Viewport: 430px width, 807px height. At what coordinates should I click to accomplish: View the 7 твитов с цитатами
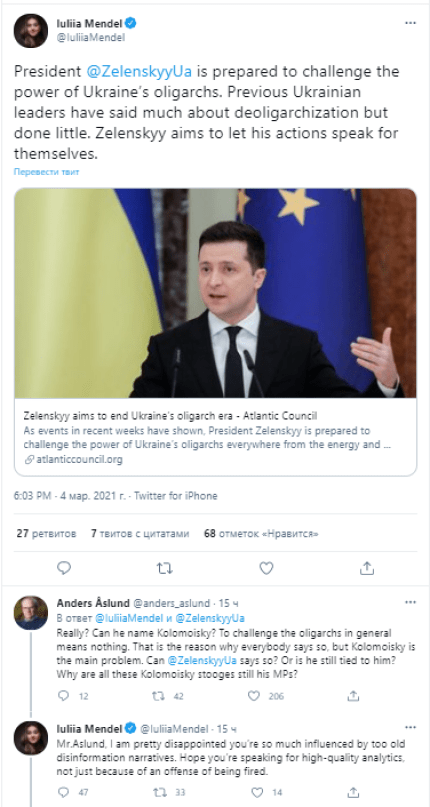pos(140,534)
